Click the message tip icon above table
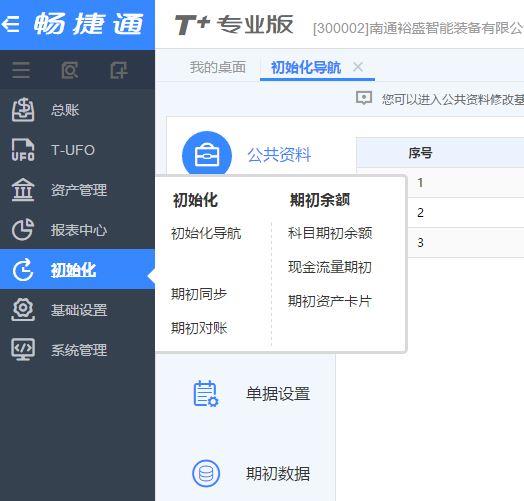 click(364, 98)
